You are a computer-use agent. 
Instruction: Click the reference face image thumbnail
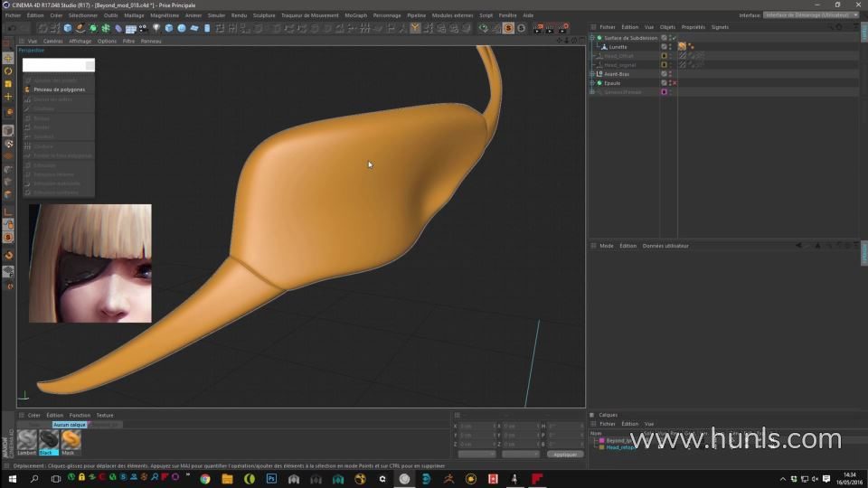tap(90, 263)
